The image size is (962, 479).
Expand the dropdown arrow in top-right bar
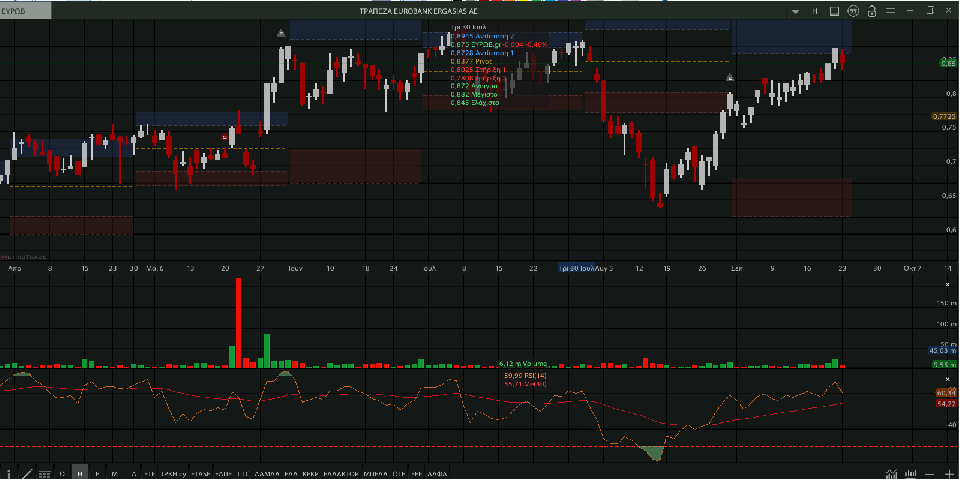point(796,10)
